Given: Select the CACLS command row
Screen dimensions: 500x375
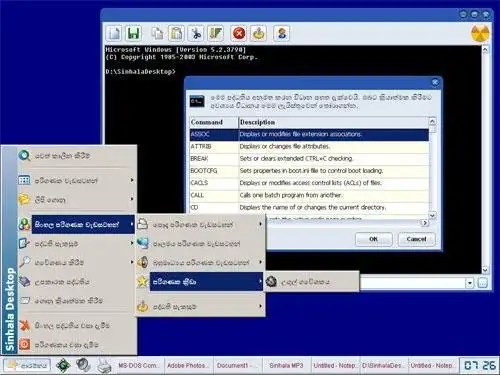Looking at the screenshot, I should 309,183.
